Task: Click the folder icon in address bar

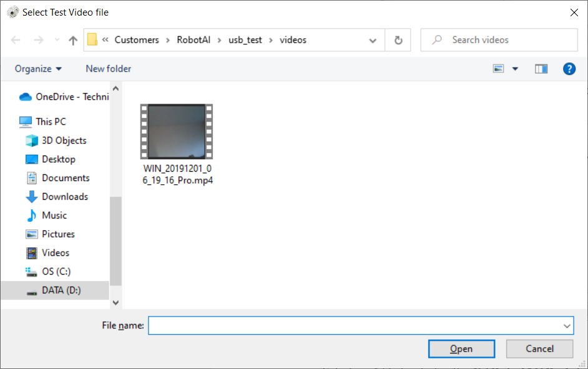Action: coord(92,39)
